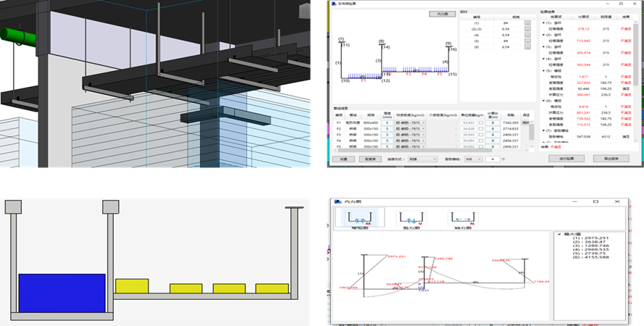Open steel spec browse button for row (6)
The width and height of the screenshot is (644, 326).
(x=527, y=47)
